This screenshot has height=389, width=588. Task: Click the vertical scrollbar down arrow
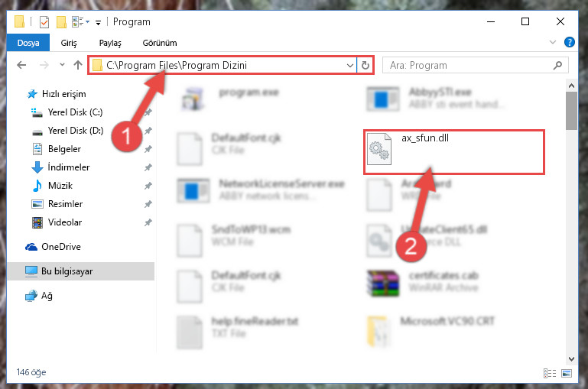tap(571, 358)
